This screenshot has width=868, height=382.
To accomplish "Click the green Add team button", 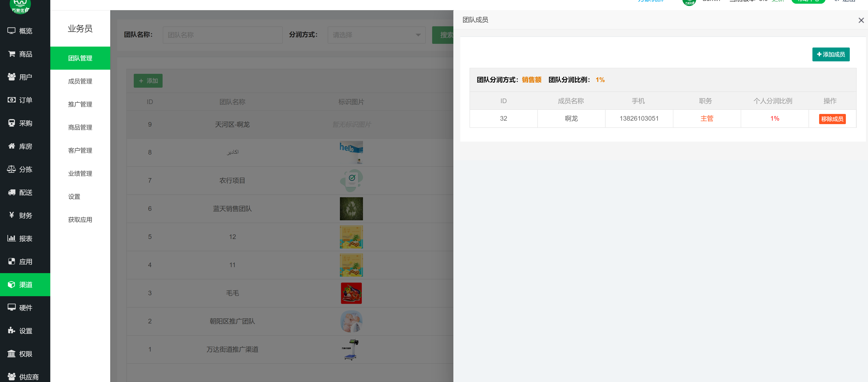I will click(148, 81).
